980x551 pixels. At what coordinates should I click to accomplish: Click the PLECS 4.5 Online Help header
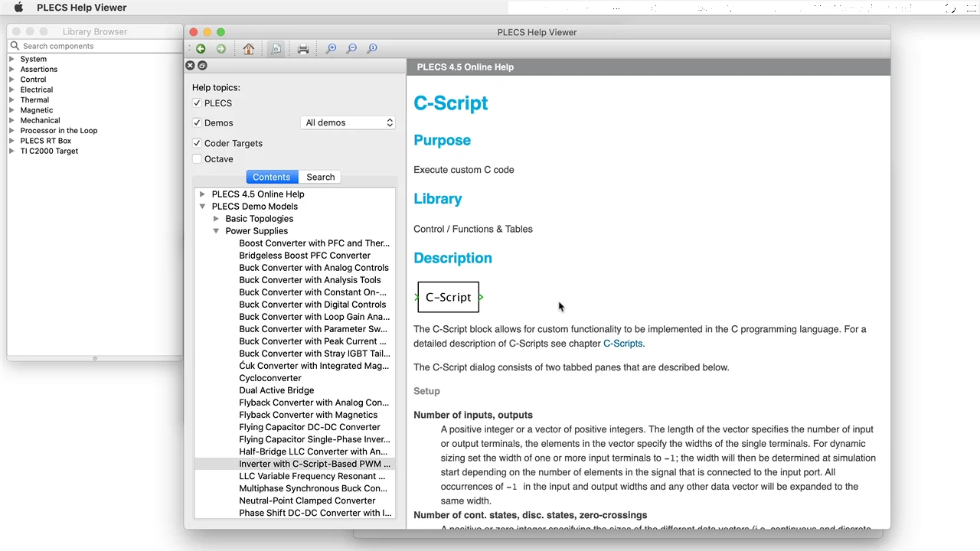(465, 67)
